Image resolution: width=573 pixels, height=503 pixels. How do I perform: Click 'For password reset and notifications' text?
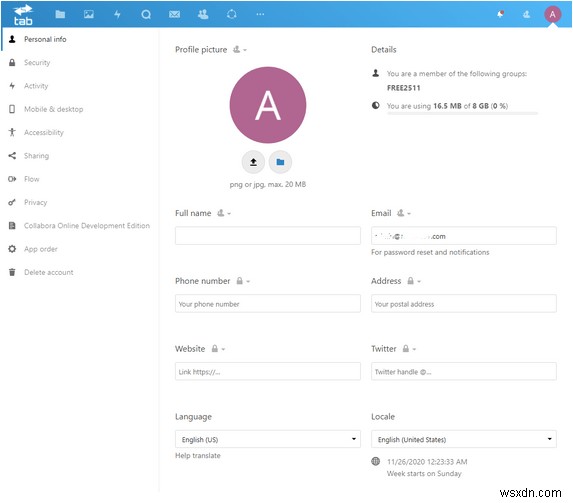(x=430, y=252)
